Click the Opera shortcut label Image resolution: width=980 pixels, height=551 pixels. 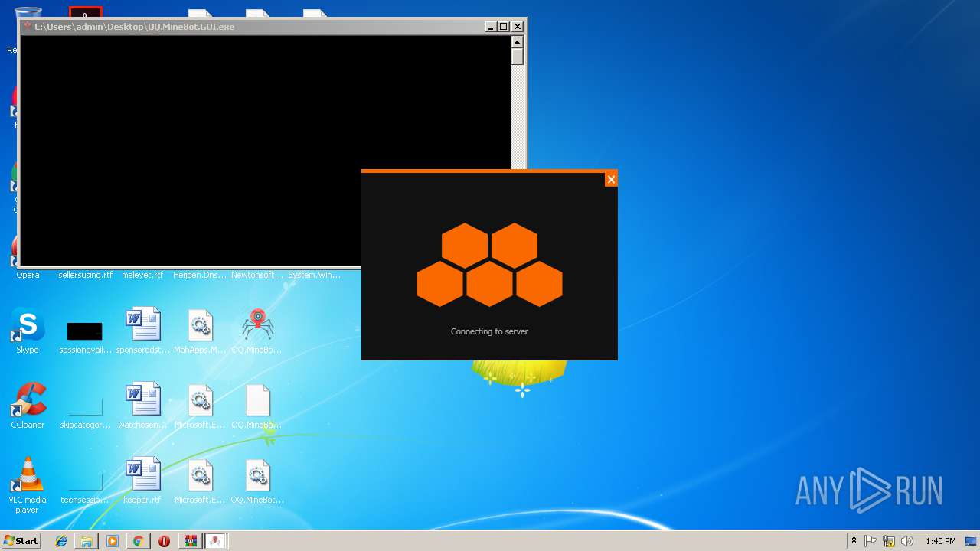[x=28, y=275]
